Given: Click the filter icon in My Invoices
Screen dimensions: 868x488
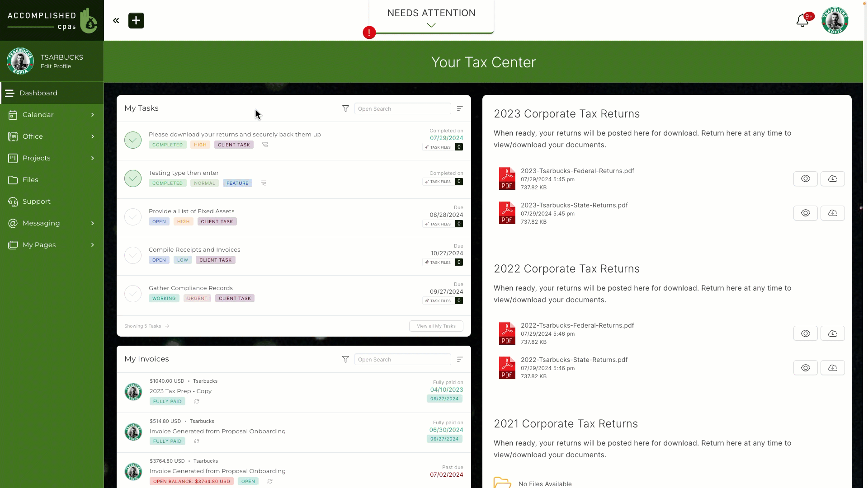Looking at the screenshot, I should (345, 359).
